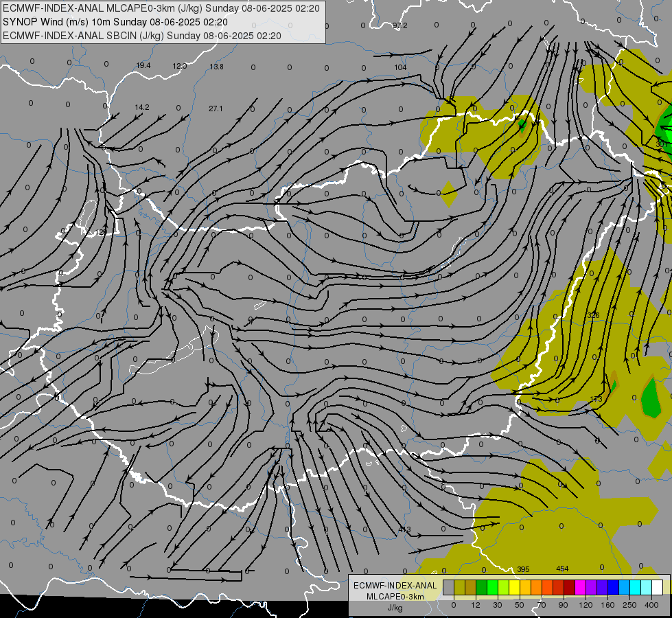Click the legend label 70
Screen dimensions: 672x618
click(542, 605)
